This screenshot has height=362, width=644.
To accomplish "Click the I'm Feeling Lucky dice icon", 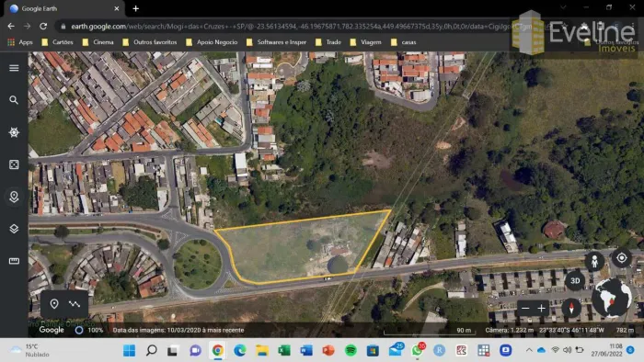I will click(14, 164).
